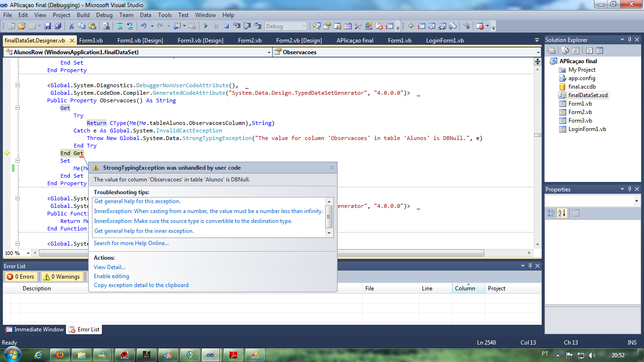Click the Step Into debug icon
644x362 pixels.
pyautogui.click(x=237, y=26)
